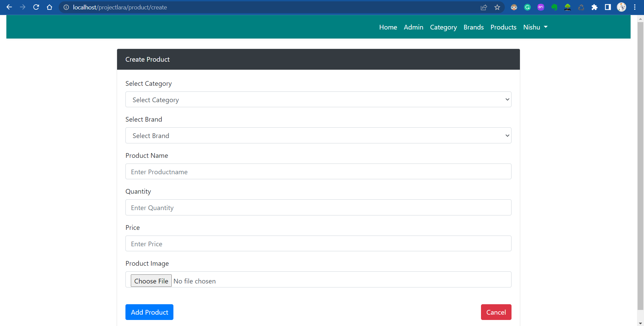Toggle the browser back navigation arrow
Viewport: 644px width, 326px height.
[x=9, y=7]
